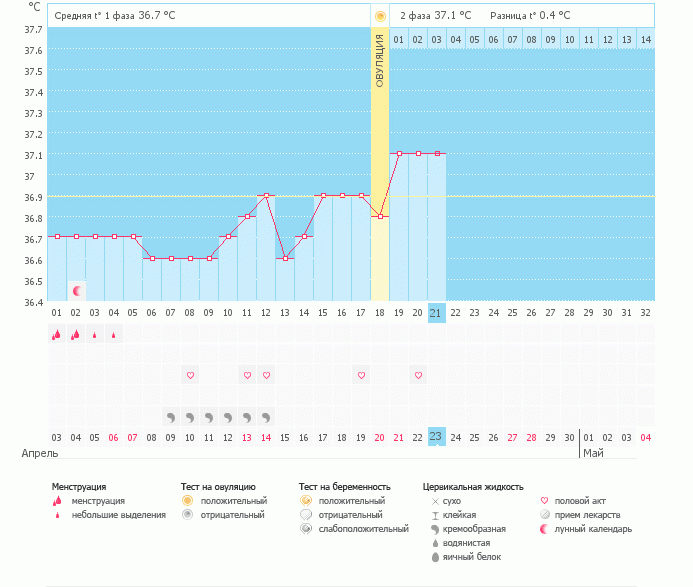
Task: Select the menstruation drop icon on cycle day 01
Action: point(56,335)
